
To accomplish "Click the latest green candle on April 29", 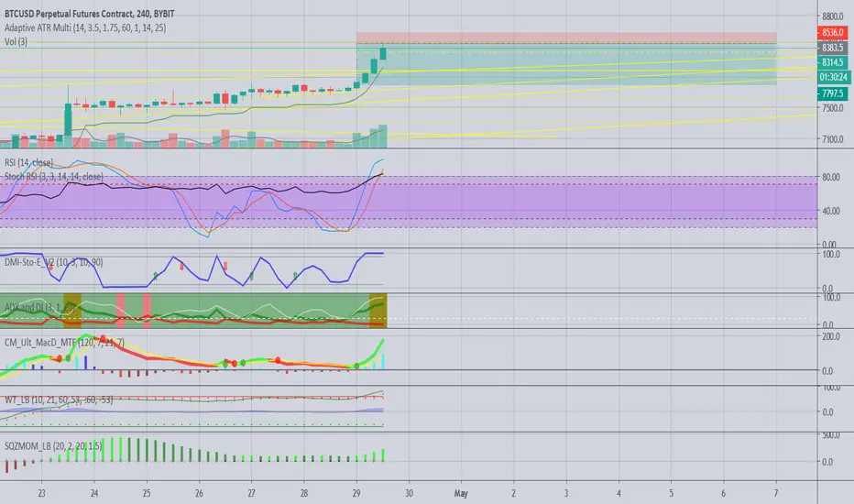I will click(x=383, y=52).
